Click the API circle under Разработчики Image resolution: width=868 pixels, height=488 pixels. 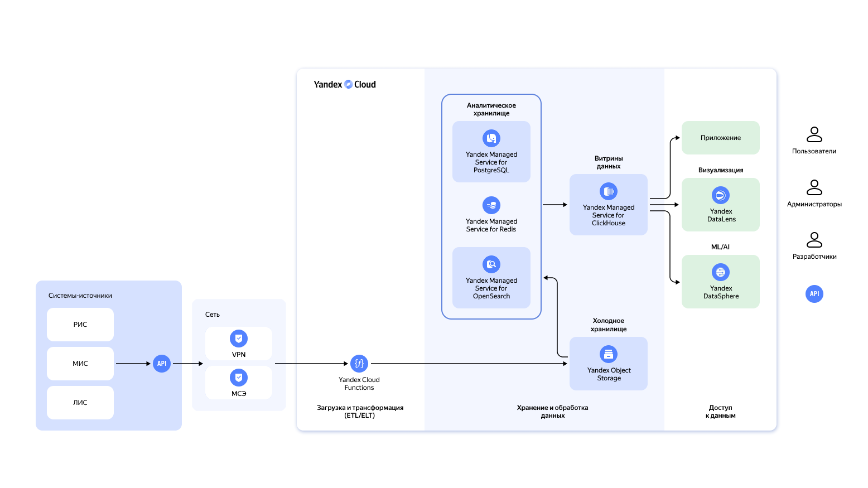point(814,294)
